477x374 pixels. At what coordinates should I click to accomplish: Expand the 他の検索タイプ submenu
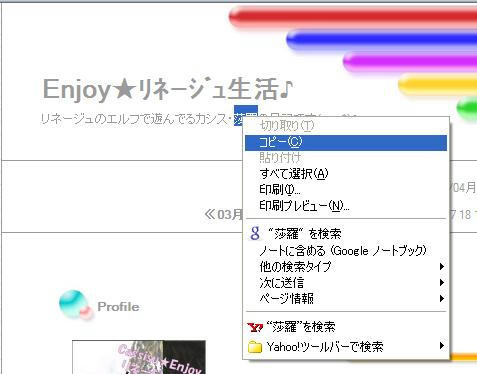(346, 266)
